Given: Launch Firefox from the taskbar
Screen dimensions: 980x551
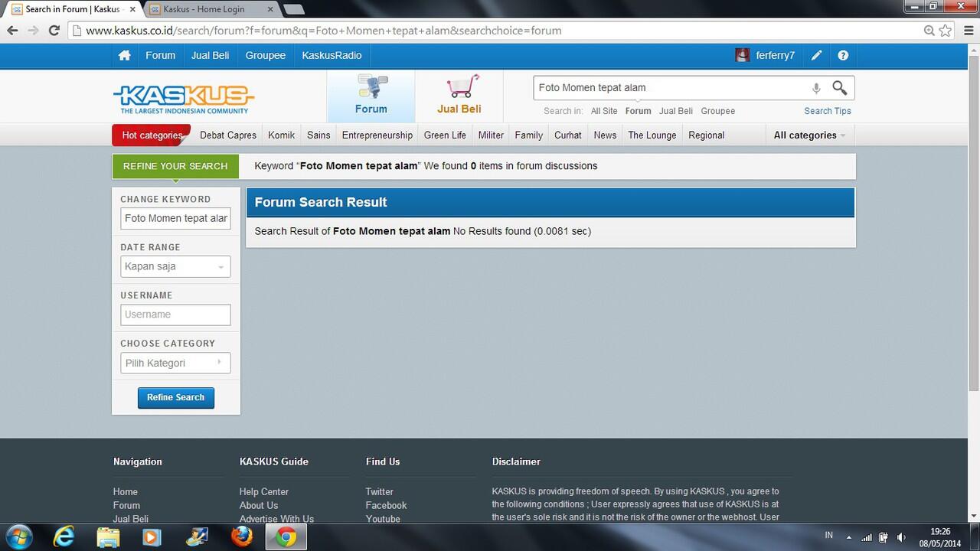Looking at the screenshot, I should coord(242,537).
